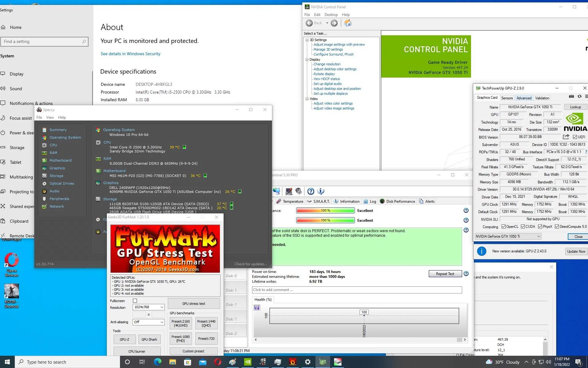Click Forward arrow in NVIDIA Control Panel
The height and width of the screenshot is (368, 588).
click(334, 23)
